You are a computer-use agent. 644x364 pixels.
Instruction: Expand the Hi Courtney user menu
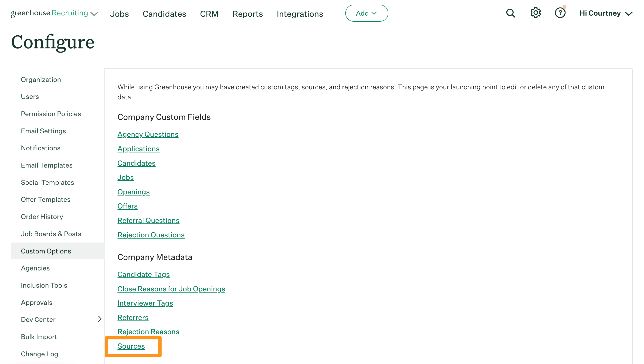tap(606, 13)
